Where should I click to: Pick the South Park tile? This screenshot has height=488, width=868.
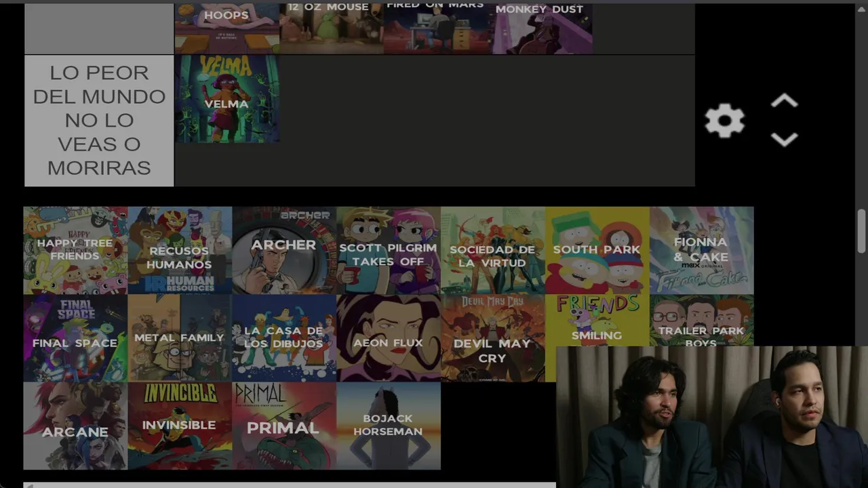[597, 250]
